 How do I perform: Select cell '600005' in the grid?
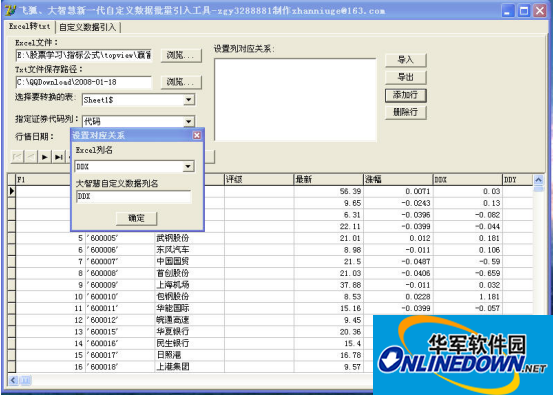pyautogui.click(x=120, y=238)
